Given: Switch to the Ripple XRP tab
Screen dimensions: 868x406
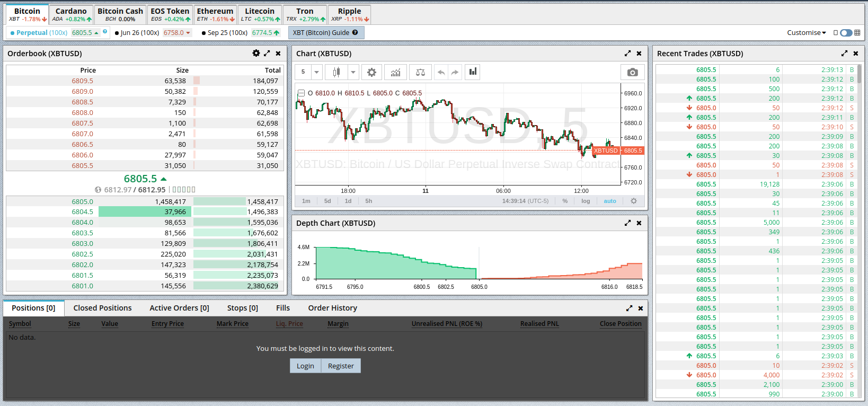Looking at the screenshot, I should (x=350, y=15).
